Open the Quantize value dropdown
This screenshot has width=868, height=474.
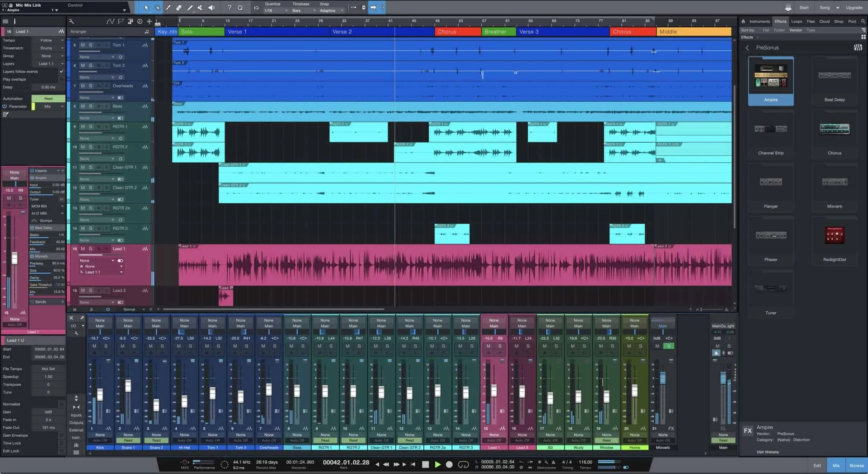pyautogui.click(x=274, y=10)
